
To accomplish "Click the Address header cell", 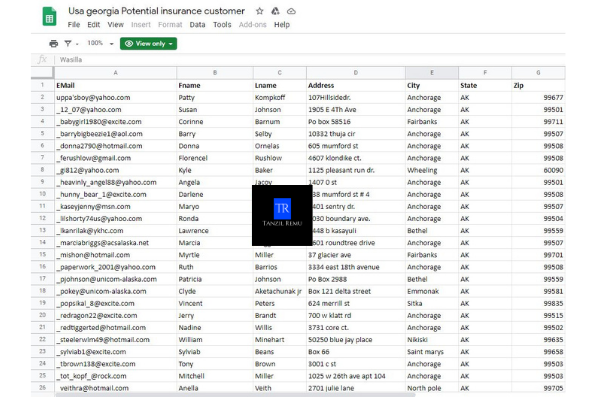I will (x=356, y=85).
